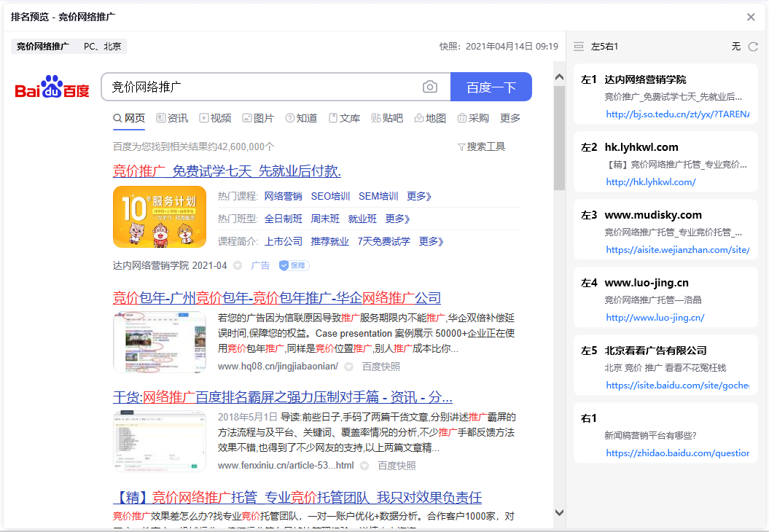Click the preview pane scrollbar thumb

click(x=559, y=138)
